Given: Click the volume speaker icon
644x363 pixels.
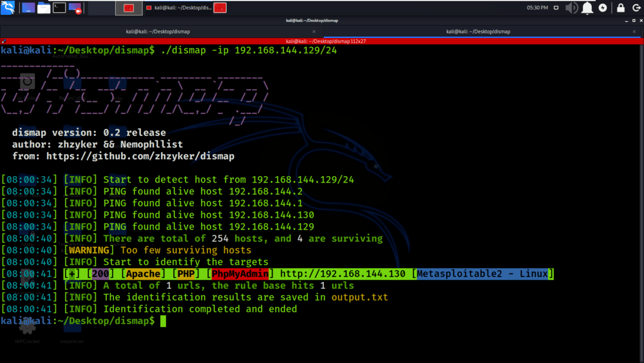Looking at the screenshot, I should pyautogui.click(x=571, y=8).
